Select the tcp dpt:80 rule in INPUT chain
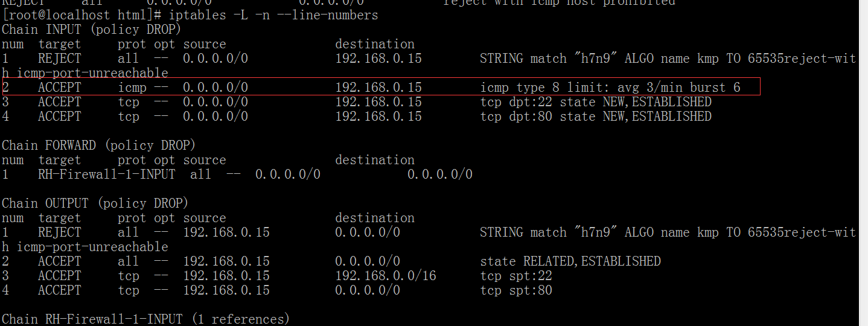This screenshot has height=326, width=868. pyautogui.click(x=595, y=117)
